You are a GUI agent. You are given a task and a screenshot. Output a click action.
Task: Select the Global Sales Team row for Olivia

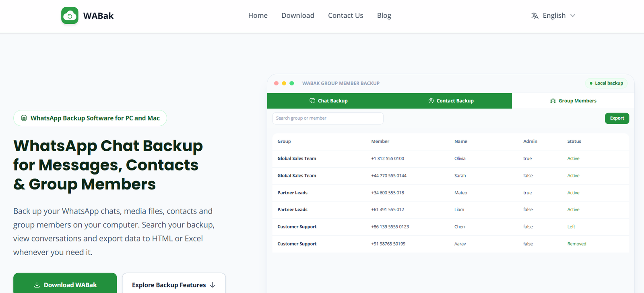(x=451, y=159)
